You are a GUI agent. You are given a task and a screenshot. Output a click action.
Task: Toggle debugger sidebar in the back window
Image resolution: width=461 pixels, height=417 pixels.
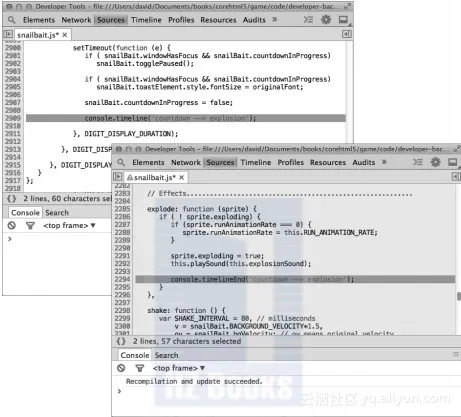pyautogui.click(x=347, y=34)
